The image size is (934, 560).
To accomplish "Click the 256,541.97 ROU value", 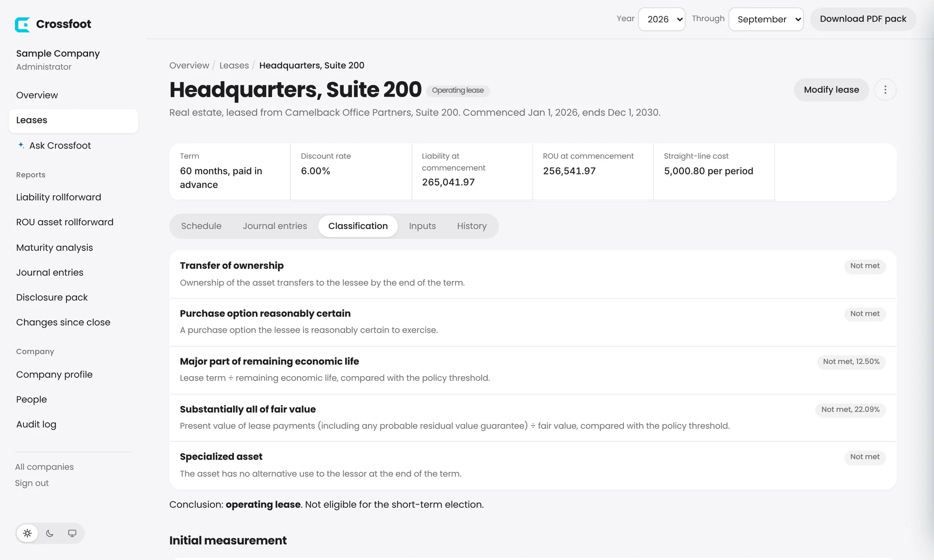I will pos(569,171).
